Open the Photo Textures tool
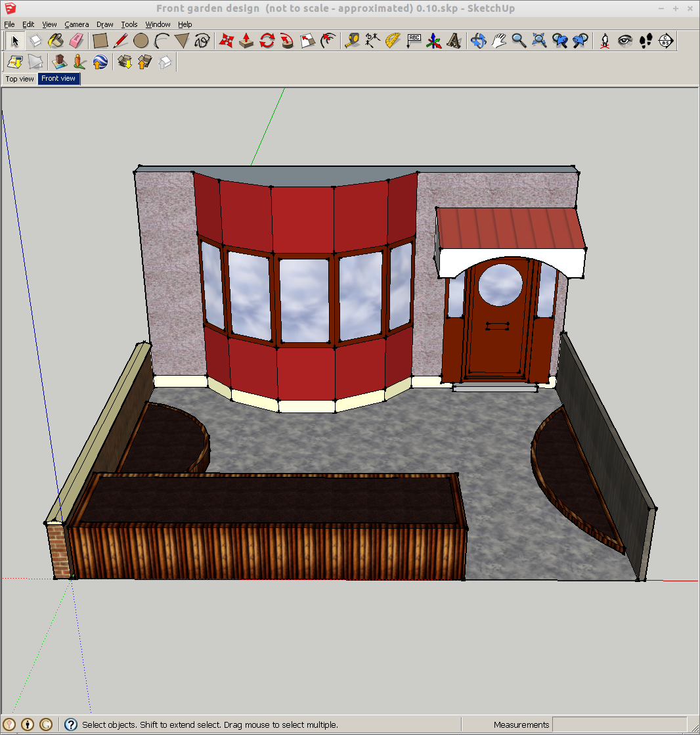This screenshot has width=700, height=735. tap(79, 62)
